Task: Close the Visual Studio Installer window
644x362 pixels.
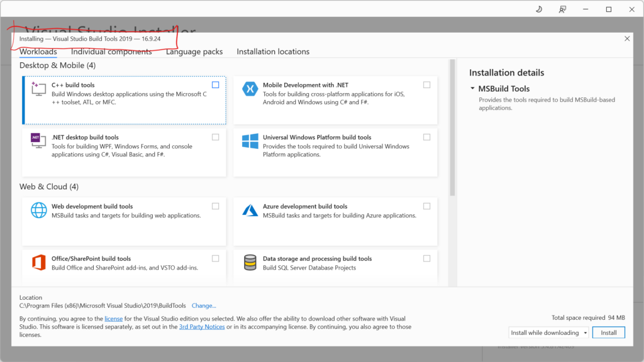Action: 631,9
